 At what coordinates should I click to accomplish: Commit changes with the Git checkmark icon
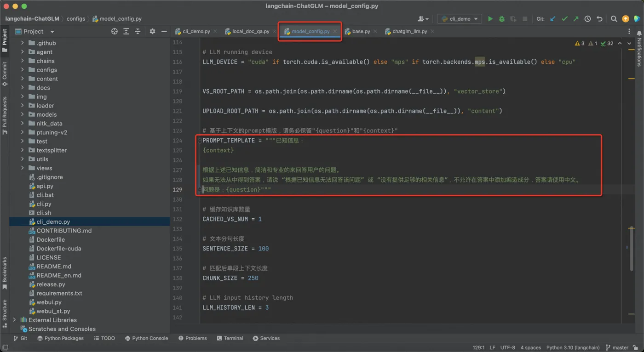coord(564,19)
